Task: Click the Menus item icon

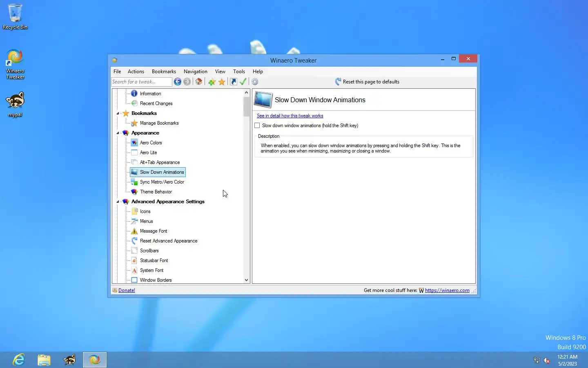Action: point(134,221)
